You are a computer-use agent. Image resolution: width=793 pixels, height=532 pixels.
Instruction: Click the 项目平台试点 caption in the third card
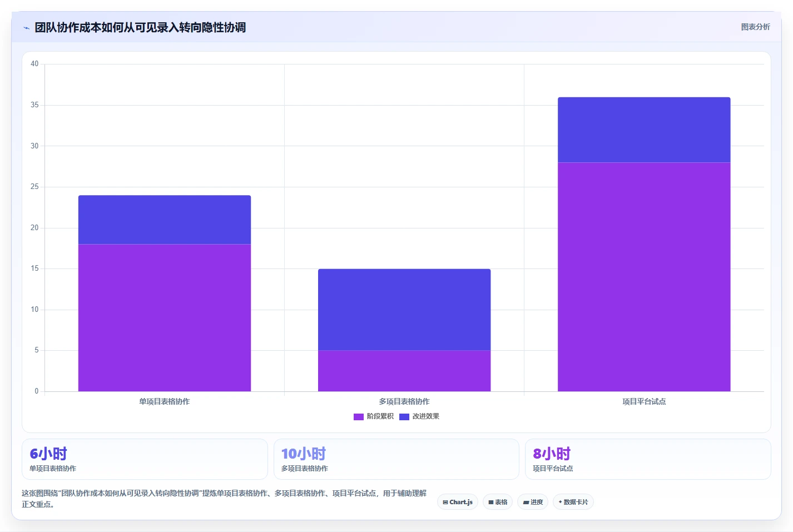(553, 469)
